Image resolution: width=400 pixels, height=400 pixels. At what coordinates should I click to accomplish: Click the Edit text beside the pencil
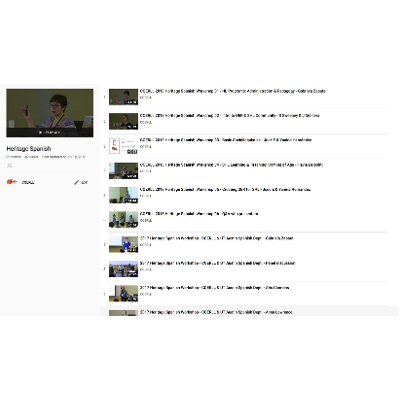[x=85, y=182]
